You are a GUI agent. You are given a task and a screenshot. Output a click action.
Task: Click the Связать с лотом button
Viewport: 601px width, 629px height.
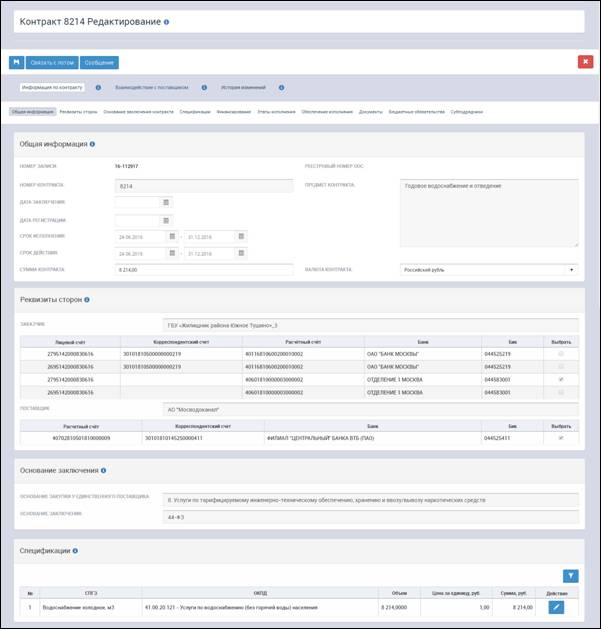52,62
